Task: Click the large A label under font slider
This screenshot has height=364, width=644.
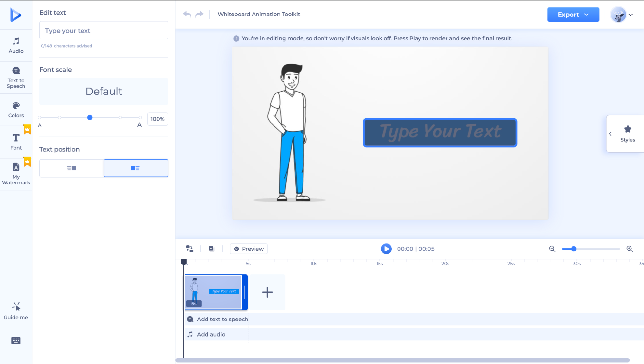Action: click(x=139, y=125)
